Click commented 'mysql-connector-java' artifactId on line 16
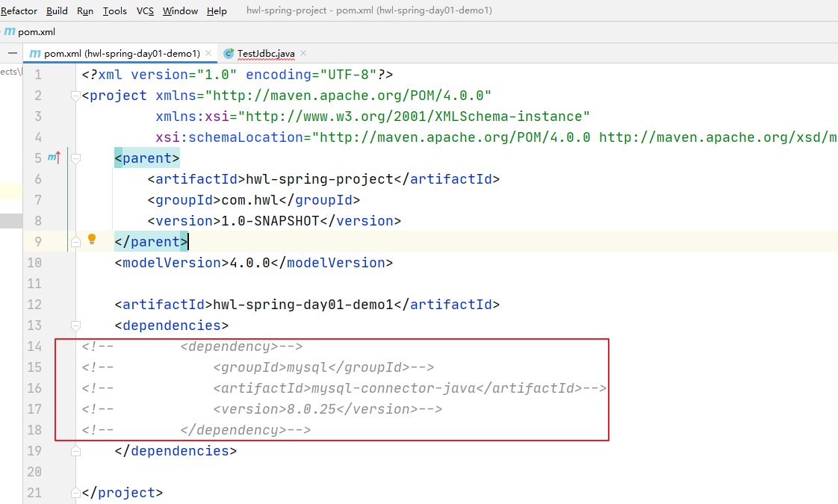Image resolution: width=838 pixels, height=504 pixels. tap(394, 388)
